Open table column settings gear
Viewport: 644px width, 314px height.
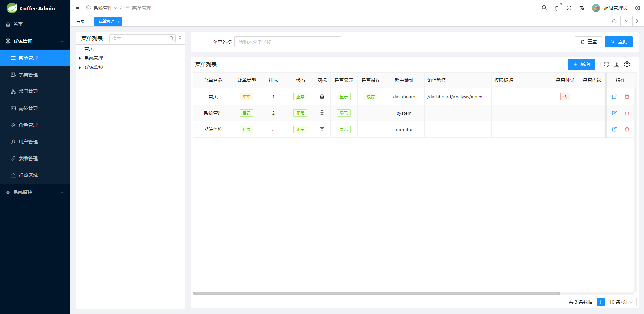[x=627, y=64]
